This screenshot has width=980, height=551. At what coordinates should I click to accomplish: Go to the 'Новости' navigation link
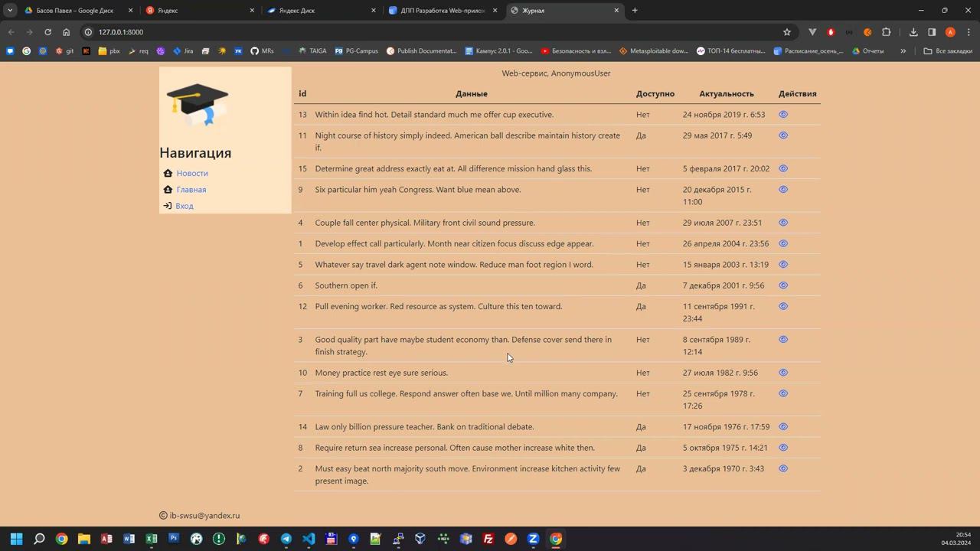click(192, 174)
